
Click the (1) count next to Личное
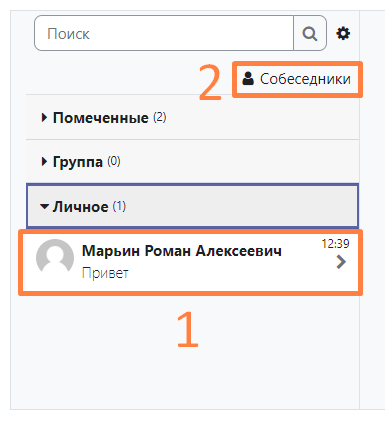tap(119, 206)
